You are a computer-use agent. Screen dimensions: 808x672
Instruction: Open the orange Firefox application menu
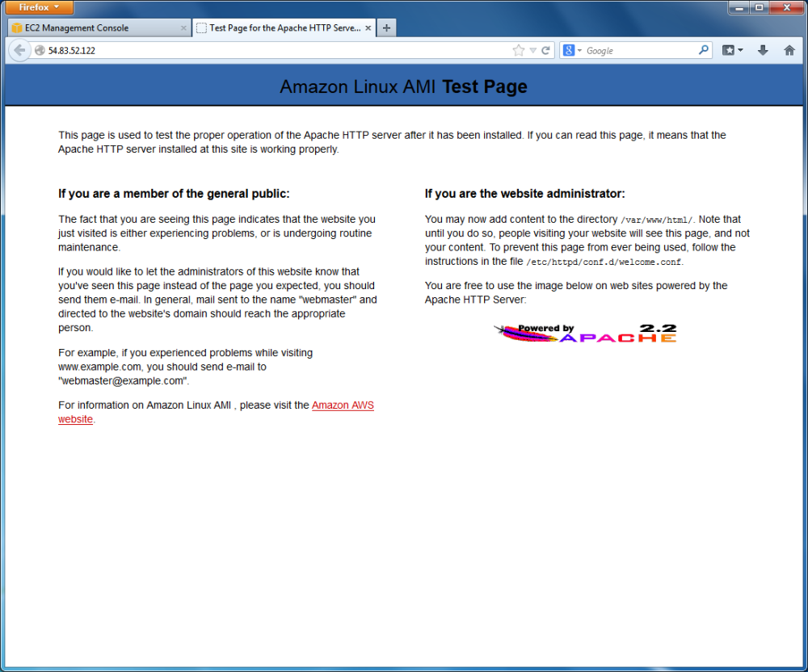click(39, 7)
